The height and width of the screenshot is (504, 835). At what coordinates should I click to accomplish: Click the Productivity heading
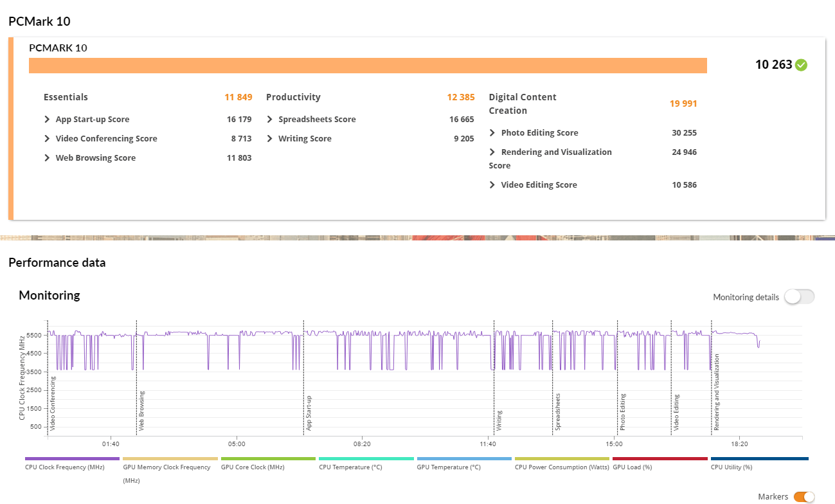[x=293, y=98]
